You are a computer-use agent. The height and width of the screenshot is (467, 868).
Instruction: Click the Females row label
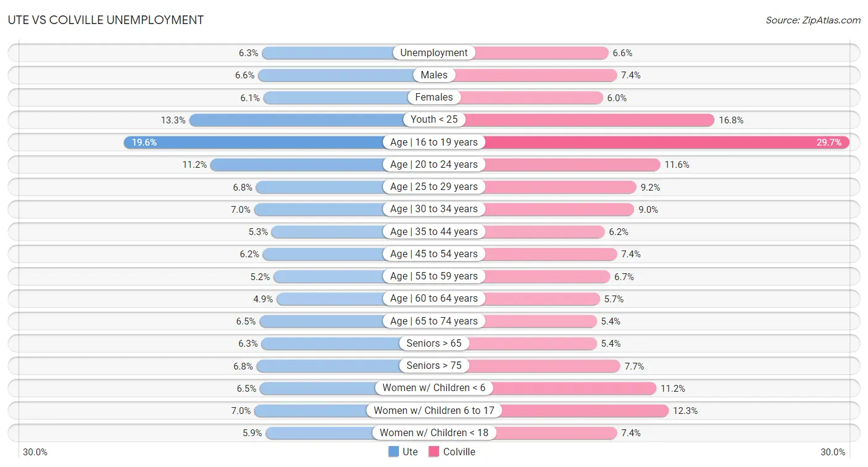(434, 97)
